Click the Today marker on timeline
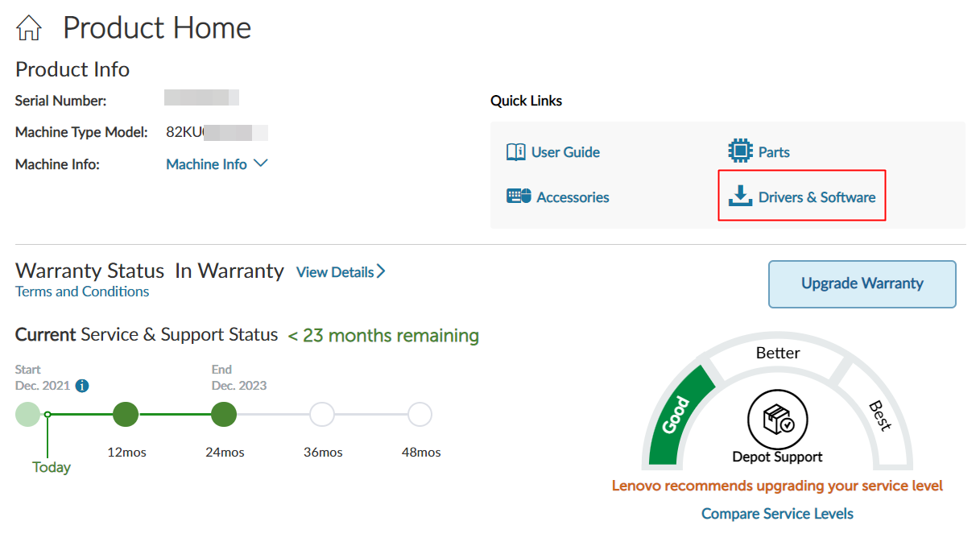Screen dimensions: 980x542 click(x=48, y=415)
